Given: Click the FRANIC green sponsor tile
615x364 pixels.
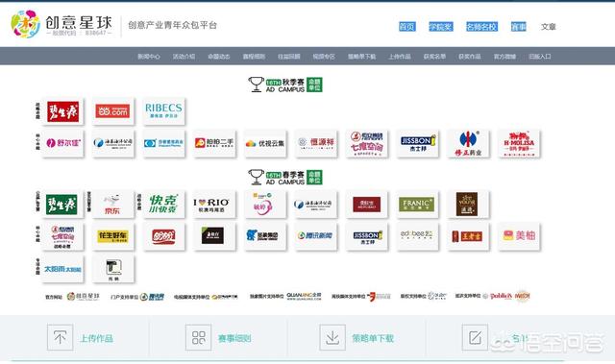Looking at the screenshot, I should coord(417,205).
